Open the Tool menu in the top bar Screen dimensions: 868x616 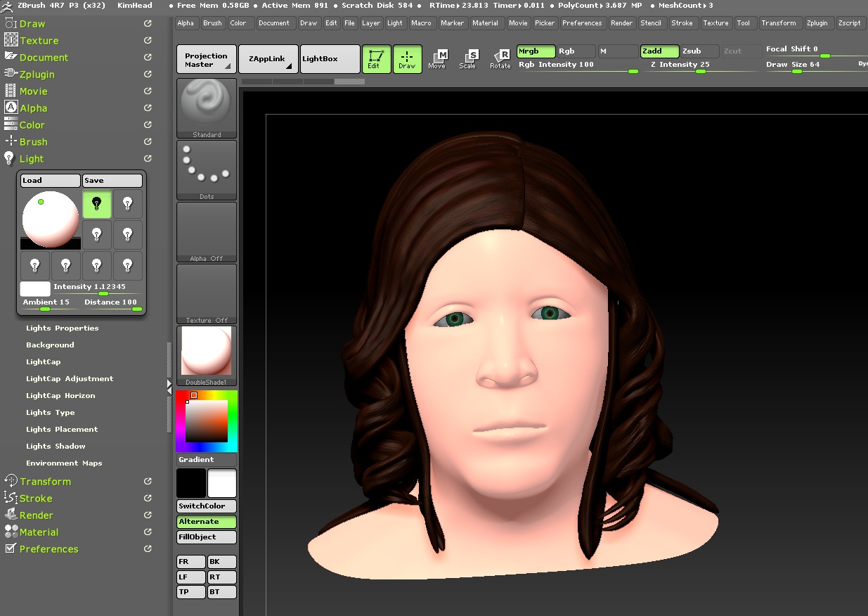(x=744, y=23)
